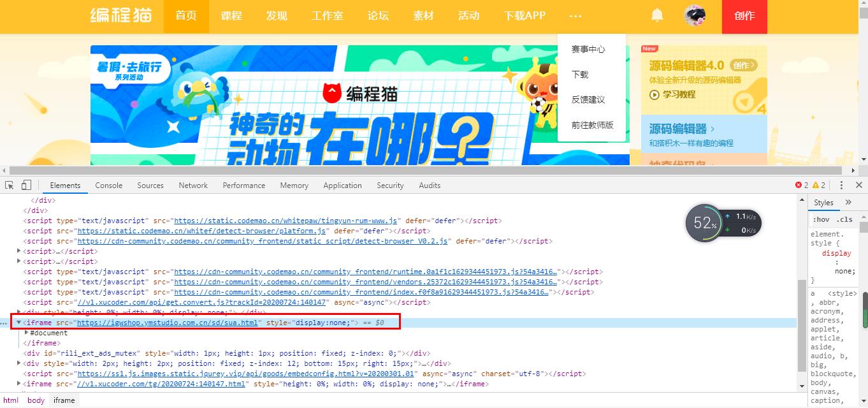Toggle device toolbar icon in DevTools
868x408 pixels.
coord(26,186)
